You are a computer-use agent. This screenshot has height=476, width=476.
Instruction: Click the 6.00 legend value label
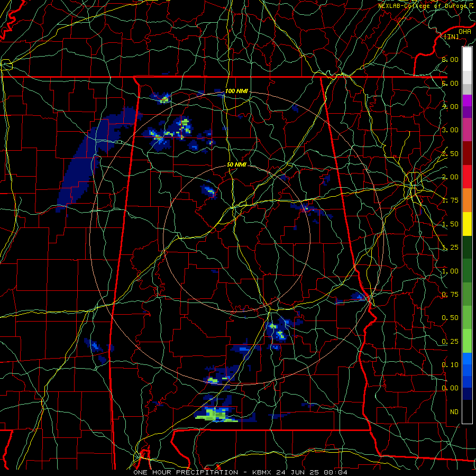tap(450, 83)
